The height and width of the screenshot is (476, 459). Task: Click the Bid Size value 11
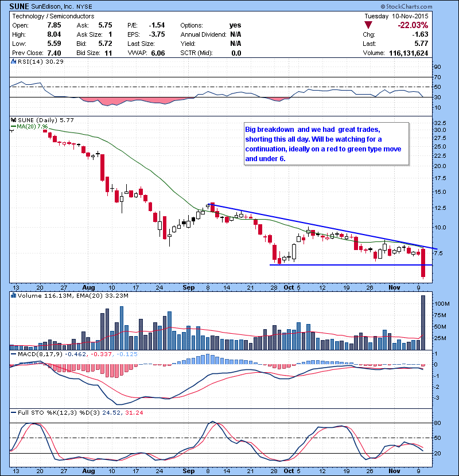tap(108, 53)
